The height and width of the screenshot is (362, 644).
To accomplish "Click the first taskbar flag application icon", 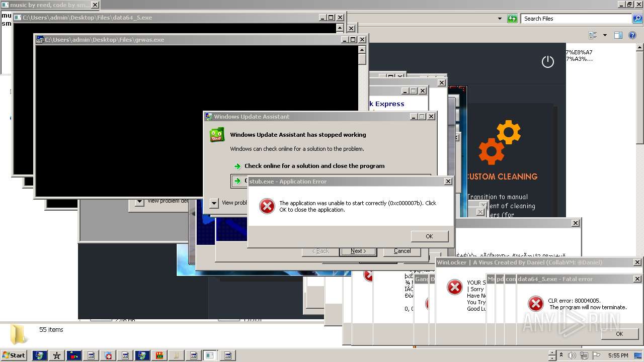I will [40, 355].
